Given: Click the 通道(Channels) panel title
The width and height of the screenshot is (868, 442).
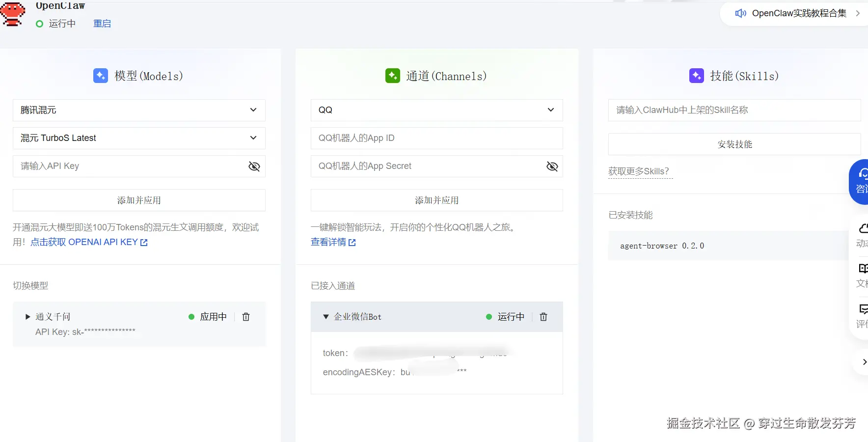Looking at the screenshot, I should click(446, 76).
